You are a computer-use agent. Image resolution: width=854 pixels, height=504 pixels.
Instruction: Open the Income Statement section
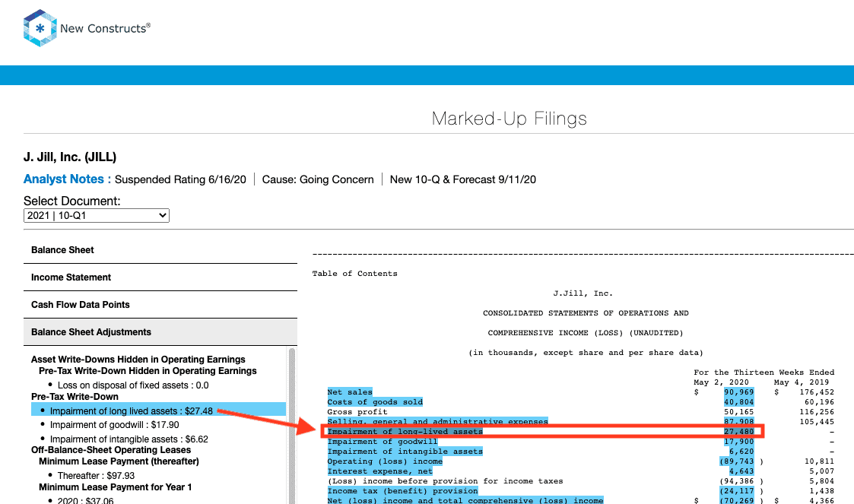[160, 277]
